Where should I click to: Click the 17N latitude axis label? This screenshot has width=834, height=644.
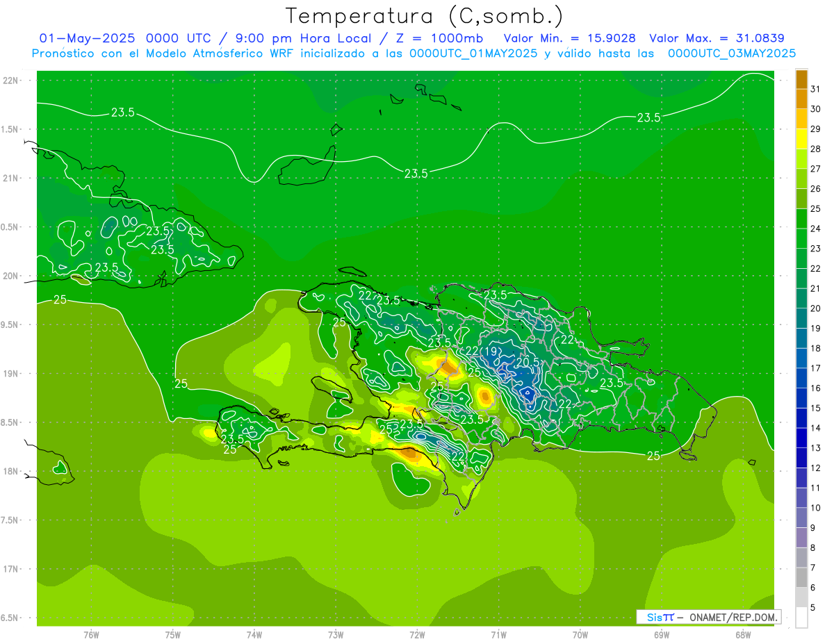[12, 569]
